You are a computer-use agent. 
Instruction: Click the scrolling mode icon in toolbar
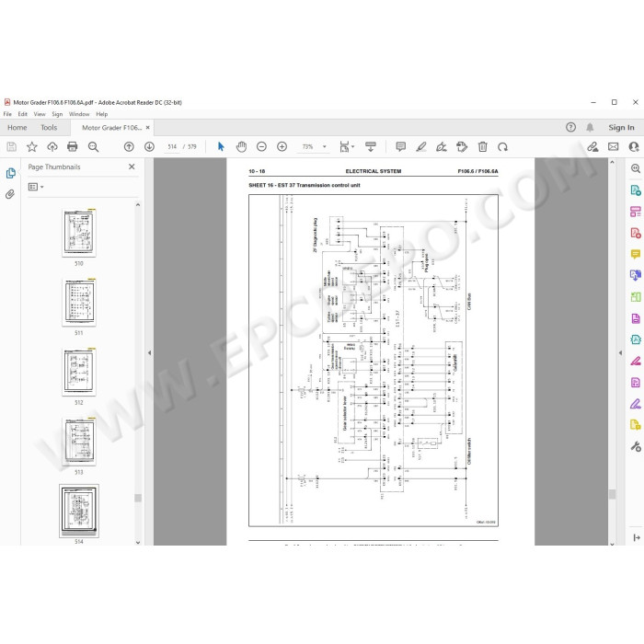(x=371, y=146)
